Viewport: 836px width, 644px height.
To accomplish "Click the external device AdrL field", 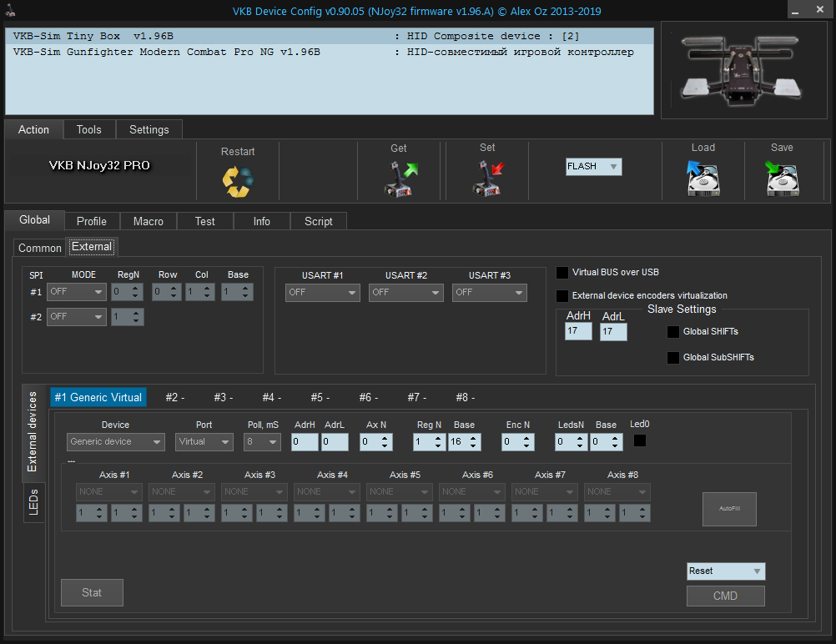I will [x=335, y=442].
